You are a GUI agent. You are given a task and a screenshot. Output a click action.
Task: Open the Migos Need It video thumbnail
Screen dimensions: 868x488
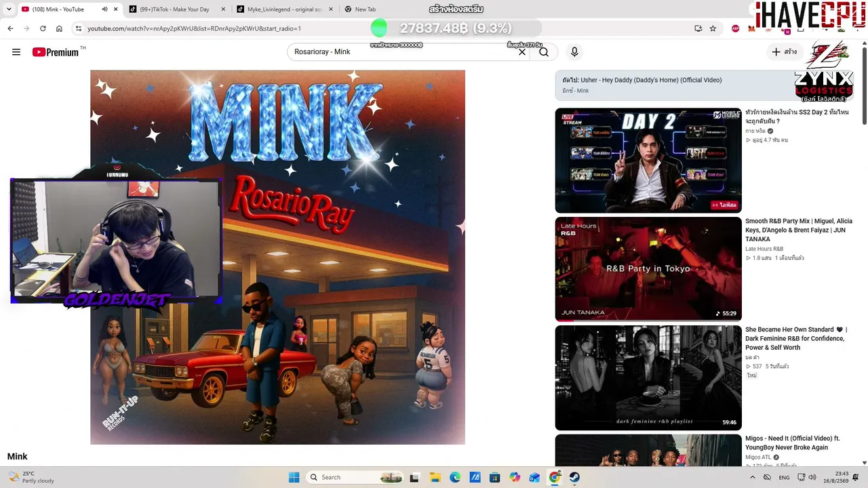pos(648,450)
